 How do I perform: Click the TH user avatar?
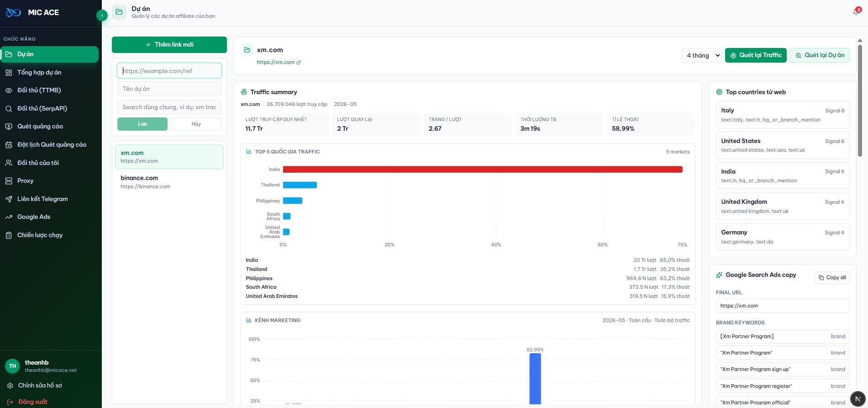pyautogui.click(x=12, y=366)
